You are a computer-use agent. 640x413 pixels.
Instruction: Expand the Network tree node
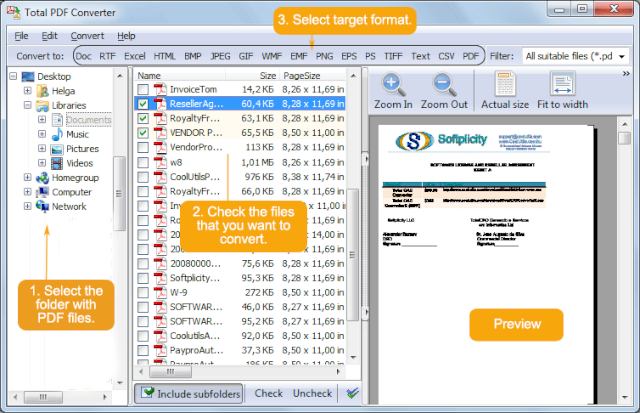27,206
